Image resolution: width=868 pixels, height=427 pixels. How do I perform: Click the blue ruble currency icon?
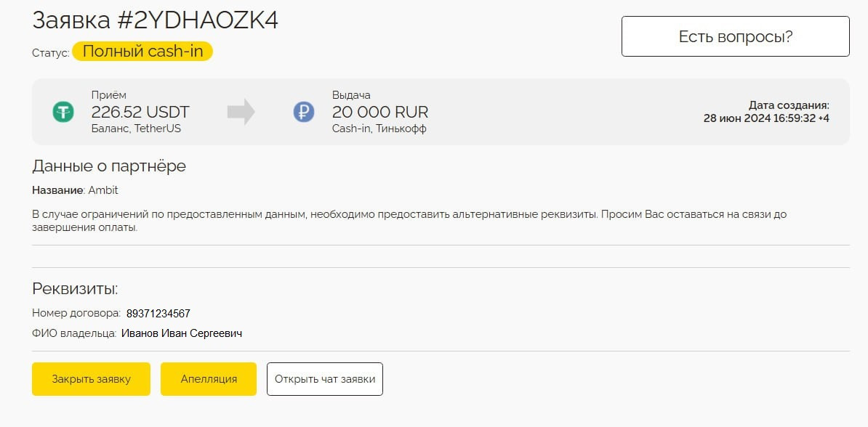coord(304,112)
